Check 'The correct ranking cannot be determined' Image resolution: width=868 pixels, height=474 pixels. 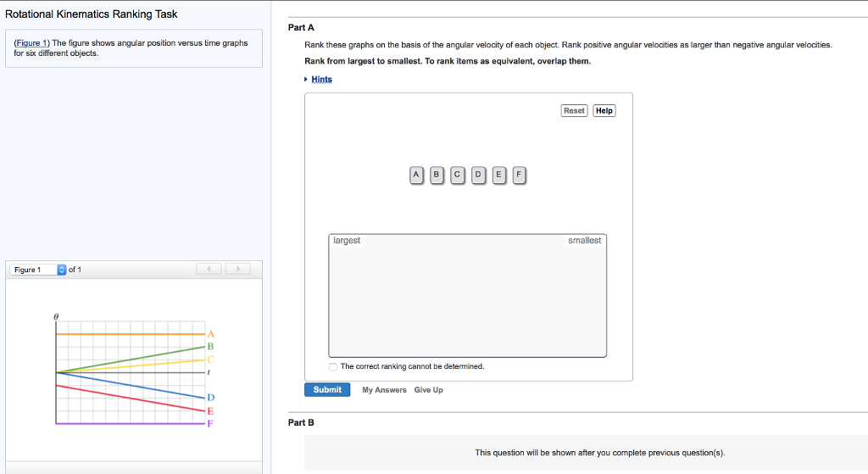(x=334, y=367)
